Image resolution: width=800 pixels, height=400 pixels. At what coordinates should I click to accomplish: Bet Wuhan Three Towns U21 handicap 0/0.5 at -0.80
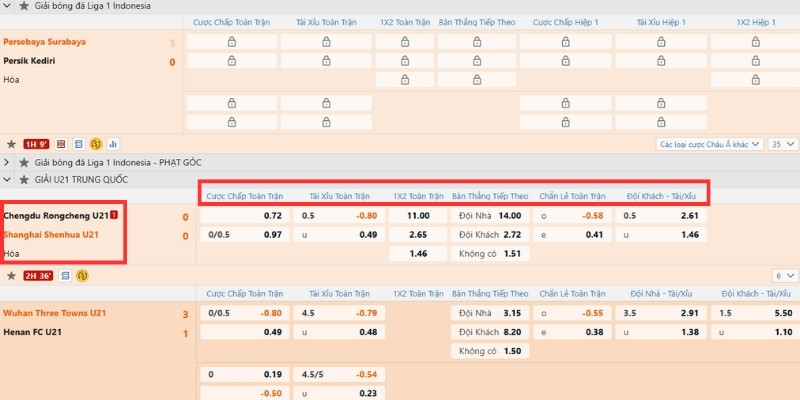245,313
